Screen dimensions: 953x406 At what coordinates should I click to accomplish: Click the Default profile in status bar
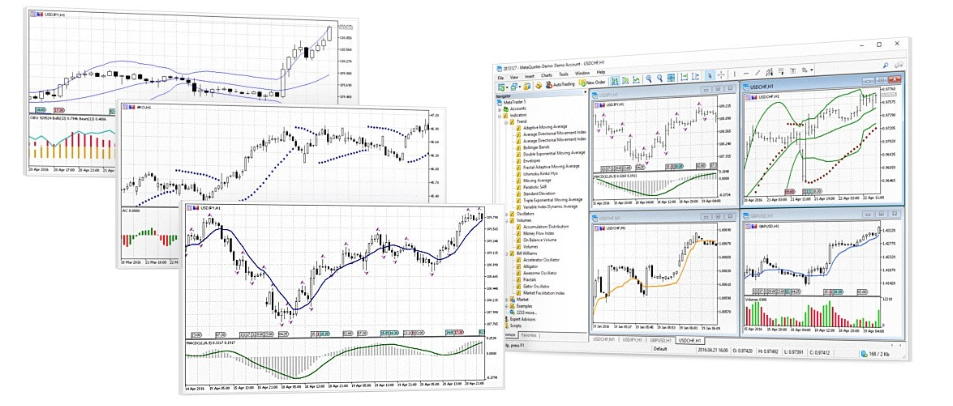(663, 349)
